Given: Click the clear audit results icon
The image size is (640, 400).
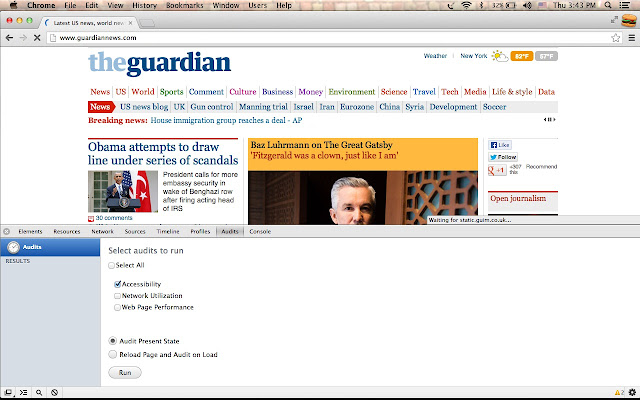Looking at the screenshot, I should pyautogui.click(x=54, y=392).
